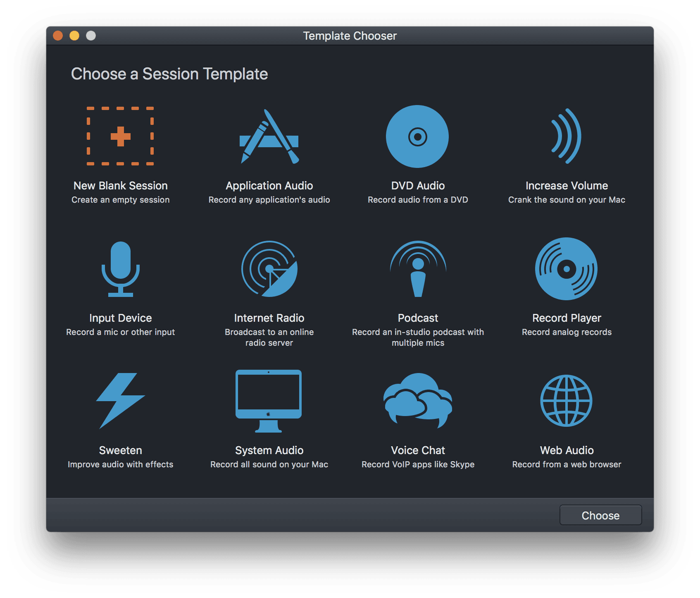Screen dimensions: 700x598
Task: Click the 'Improve audio with effects' description
Action: 120,464
